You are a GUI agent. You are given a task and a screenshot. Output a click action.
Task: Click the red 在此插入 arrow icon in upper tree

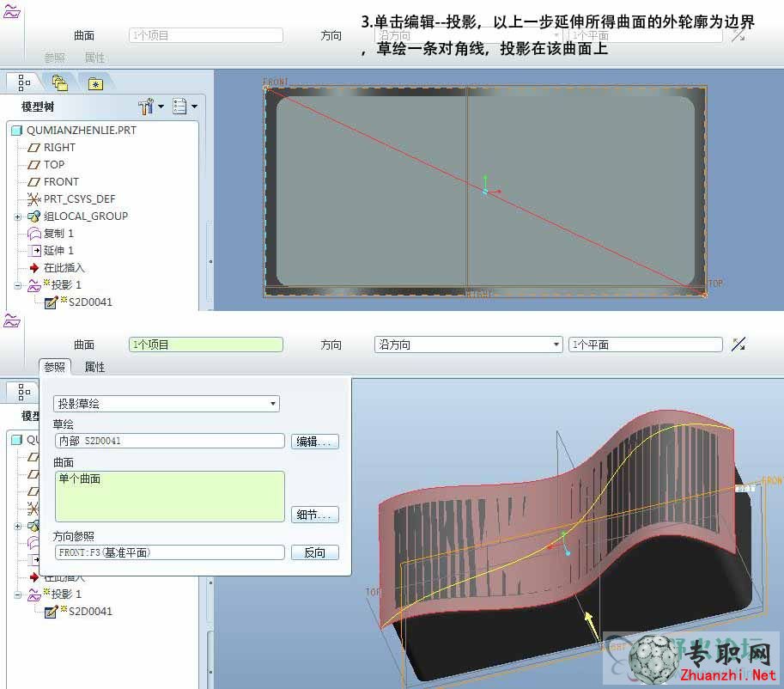tap(34, 268)
